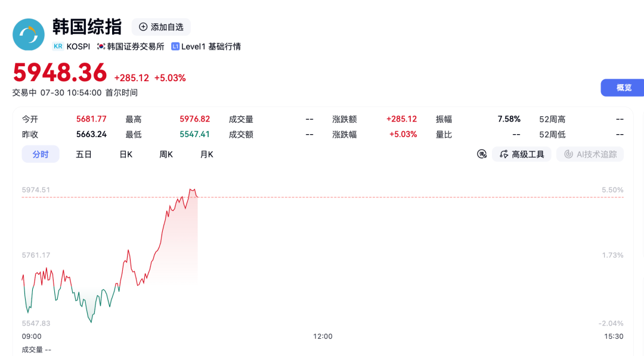Click the L1 Level1 badge icon
This screenshot has height=356, width=644.
[175, 47]
